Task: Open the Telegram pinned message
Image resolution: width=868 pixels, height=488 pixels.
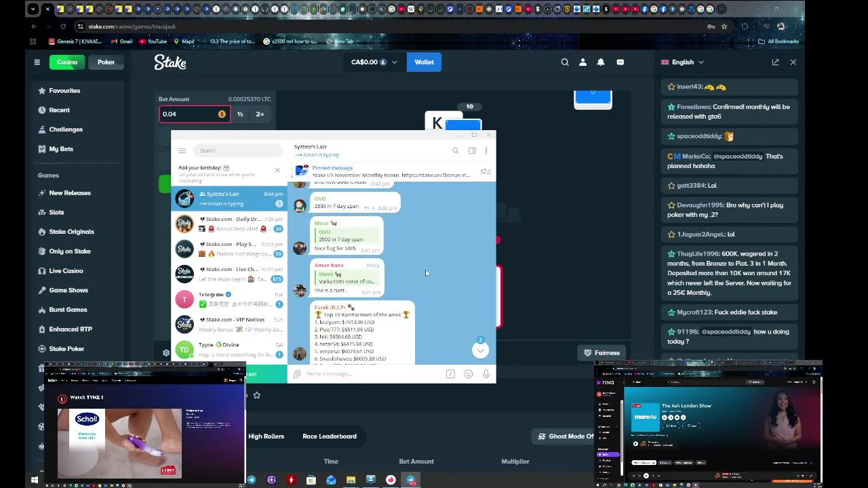Action: pyautogui.click(x=390, y=171)
